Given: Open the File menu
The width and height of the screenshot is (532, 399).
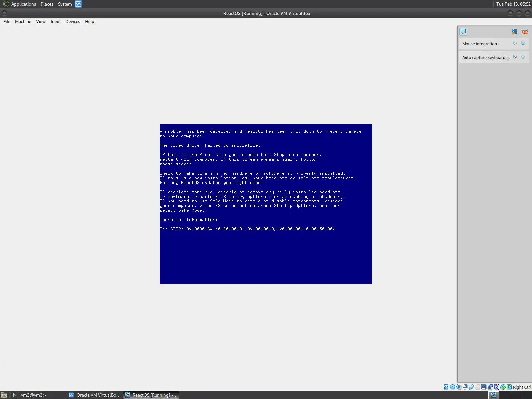Looking at the screenshot, I should (x=7, y=21).
